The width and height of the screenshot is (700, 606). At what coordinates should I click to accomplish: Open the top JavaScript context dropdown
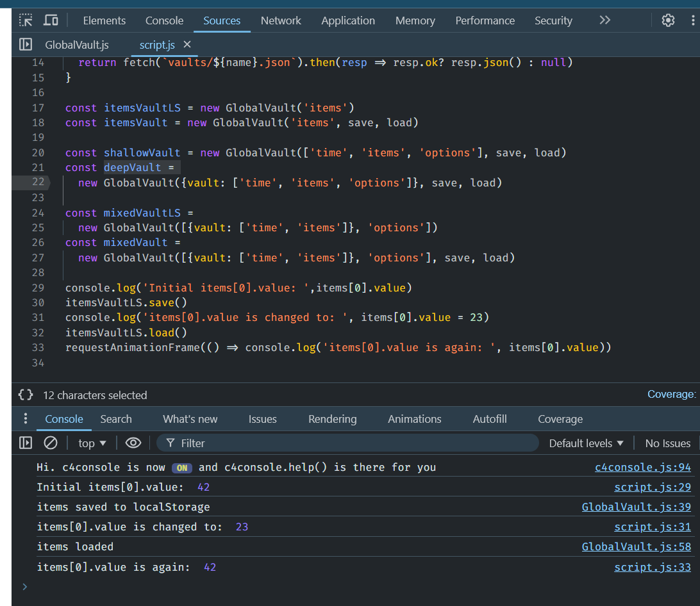click(92, 443)
